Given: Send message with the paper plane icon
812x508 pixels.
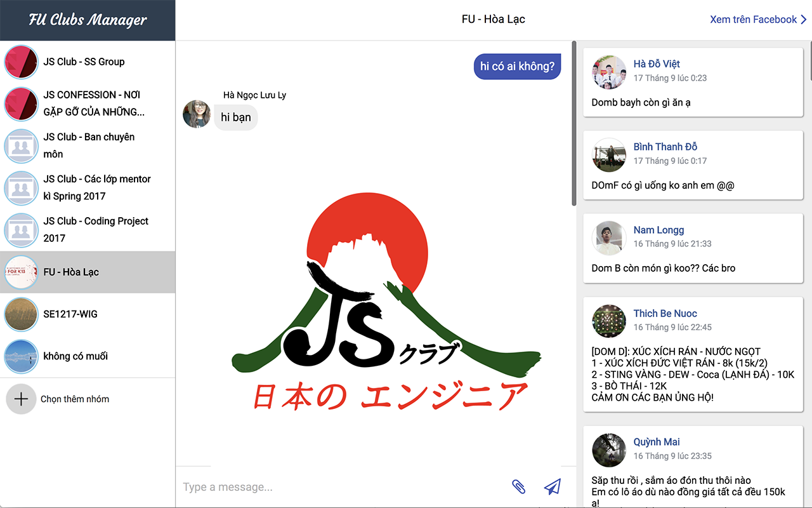Looking at the screenshot, I should point(553,487).
